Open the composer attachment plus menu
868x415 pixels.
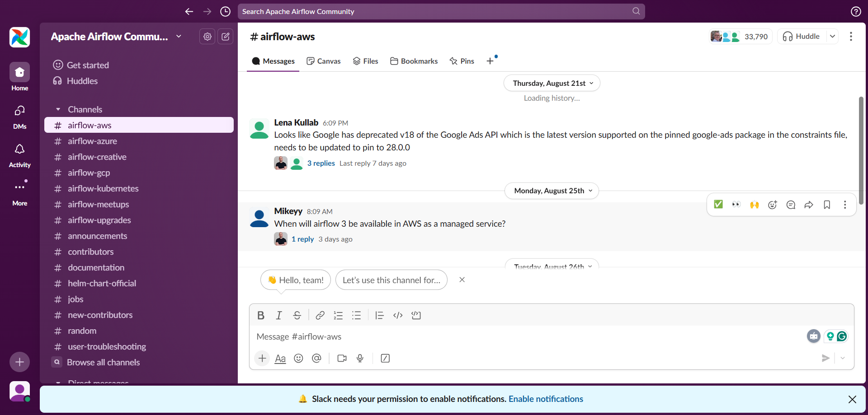coord(262,358)
